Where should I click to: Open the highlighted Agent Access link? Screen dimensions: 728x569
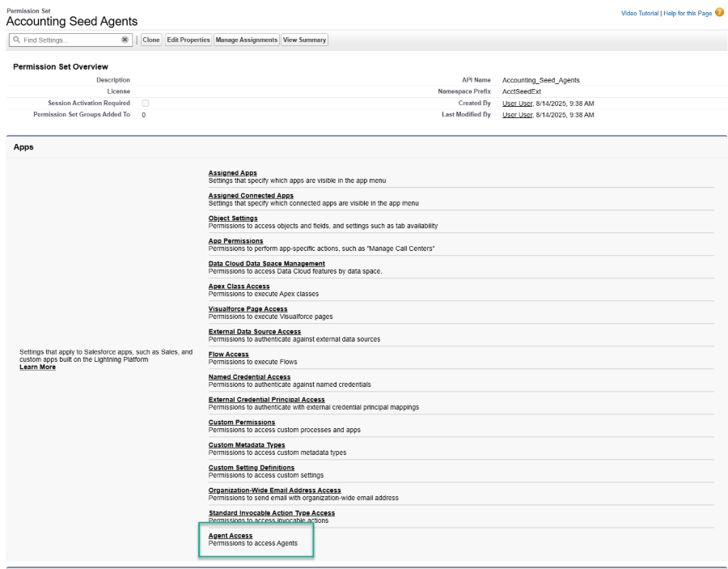click(230, 535)
